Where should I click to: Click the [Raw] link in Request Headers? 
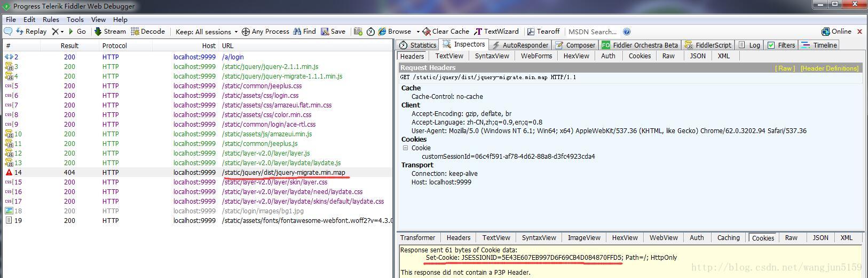785,68
